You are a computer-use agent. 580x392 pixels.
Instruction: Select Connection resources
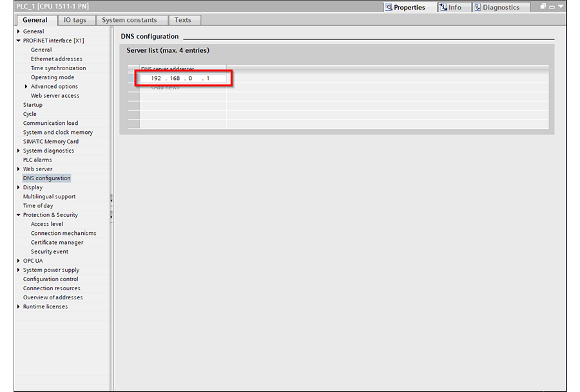pos(52,288)
